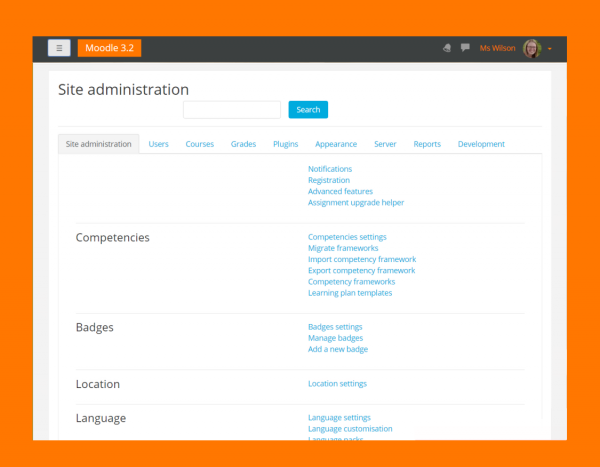Switch to the Courses tab
This screenshot has height=467, width=600.
click(200, 144)
